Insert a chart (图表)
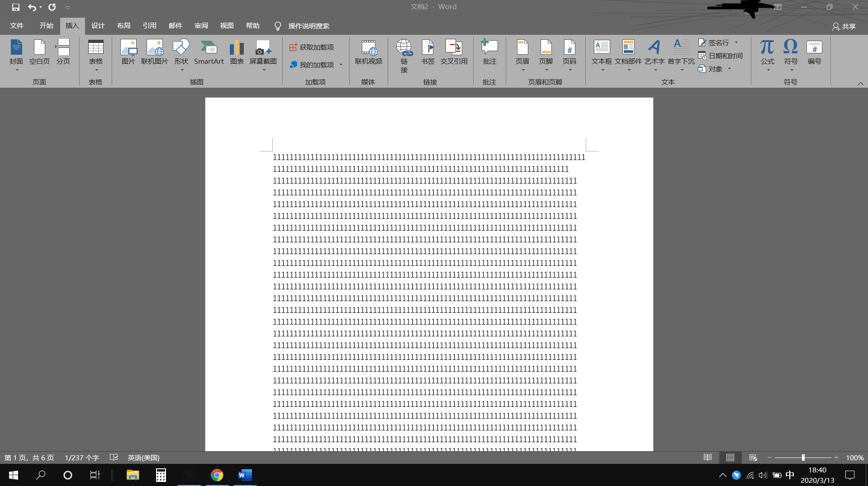The image size is (868, 486). pyautogui.click(x=237, y=53)
